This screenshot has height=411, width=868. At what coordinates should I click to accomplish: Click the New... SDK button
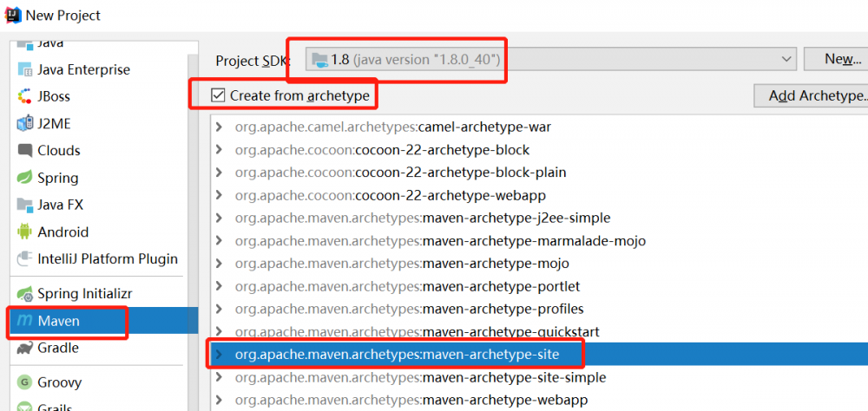click(x=836, y=59)
